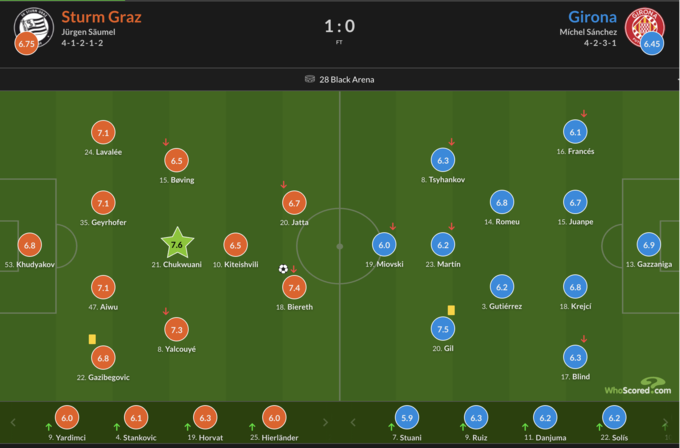
Task: Click substitute Horvat's 6.3 rating
Action: [205, 419]
